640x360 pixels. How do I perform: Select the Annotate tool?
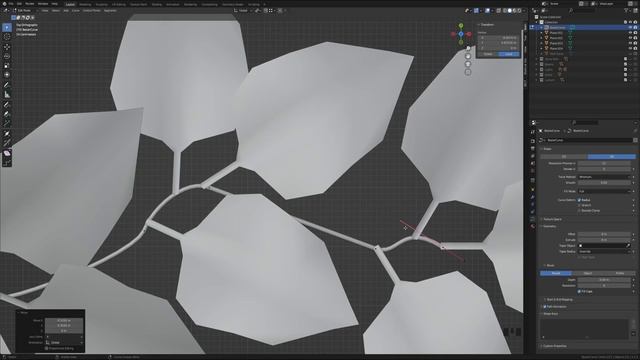point(7,85)
